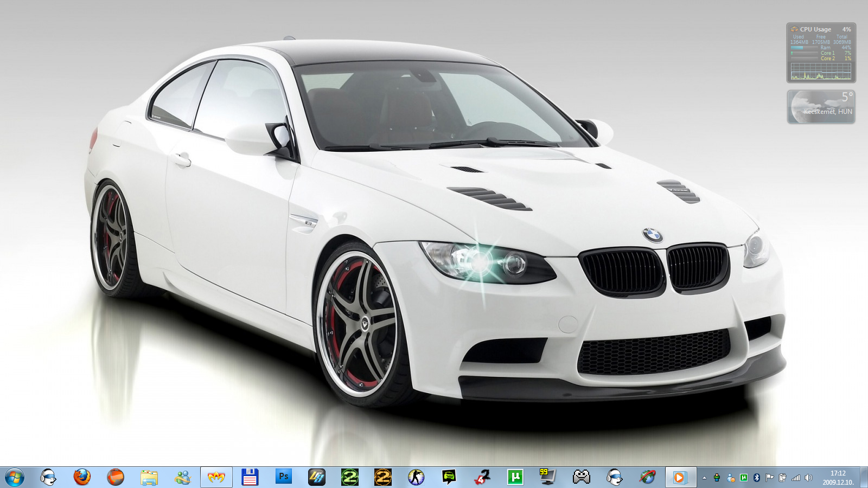Open the orange sphere taskbar icon
The height and width of the screenshot is (488, 868).
coord(116,477)
